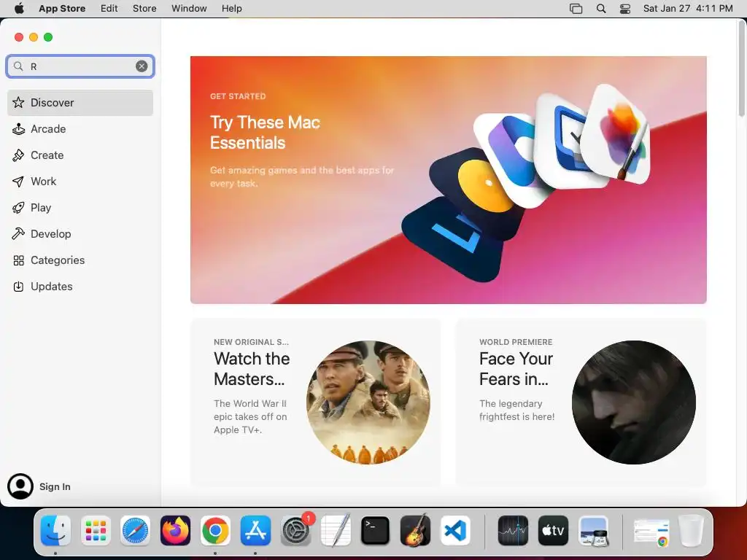Open Control Center in the menu bar
Image resolution: width=747 pixels, height=560 pixels.
(625, 9)
